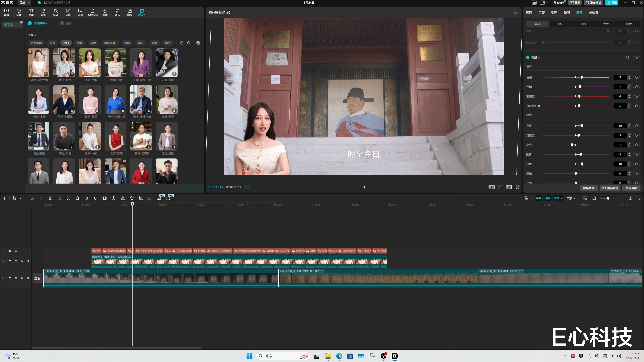The height and width of the screenshot is (362, 644).
Task: Open the 转场 transitions panel
Action: (68, 12)
